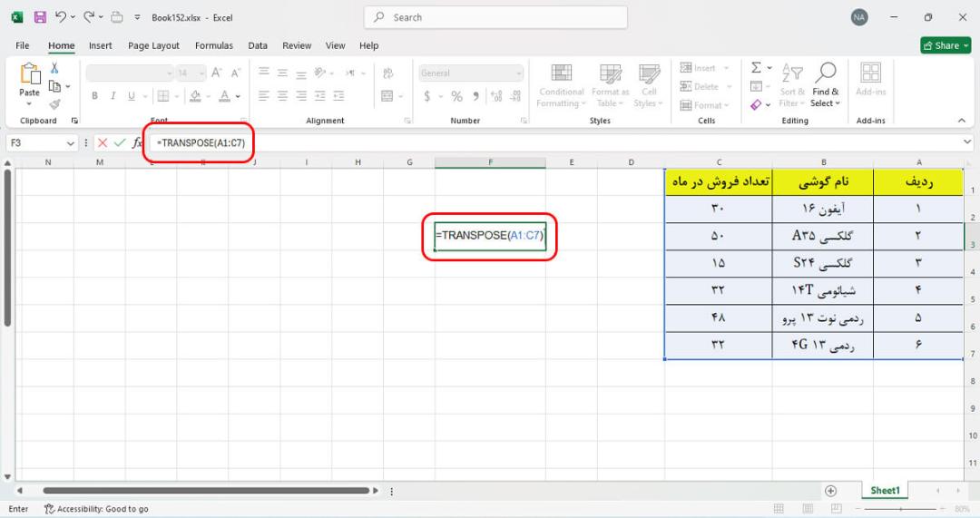Click Delete in Cells group

tap(706, 86)
